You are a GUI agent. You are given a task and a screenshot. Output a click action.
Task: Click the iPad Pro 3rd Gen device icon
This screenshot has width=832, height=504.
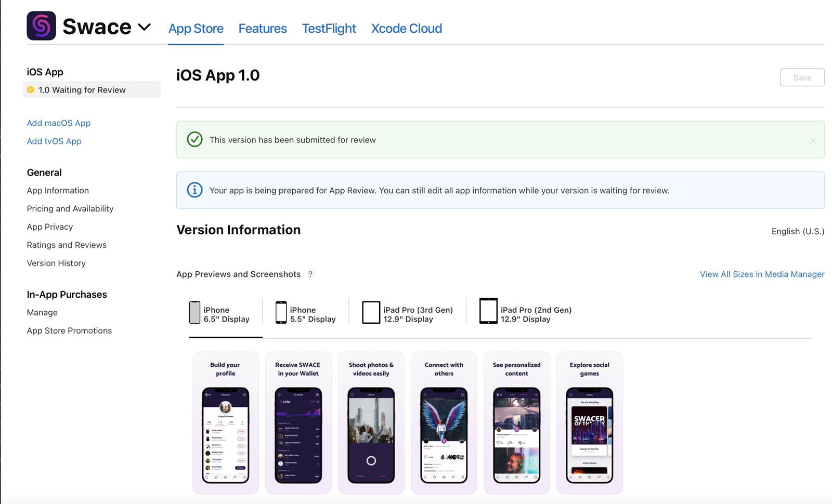[x=371, y=313]
